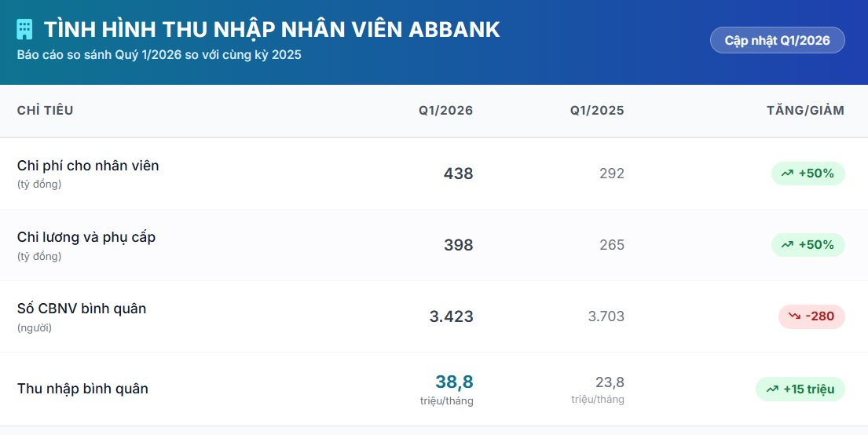This screenshot has height=435, width=868.
Task: Click the red -280 change badge
Action: (x=811, y=316)
